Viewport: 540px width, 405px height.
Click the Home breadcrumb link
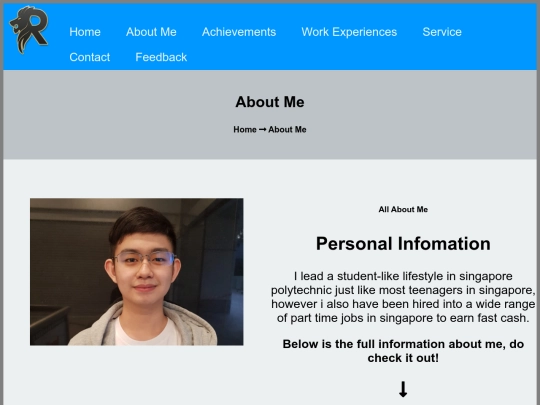coord(245,129)
